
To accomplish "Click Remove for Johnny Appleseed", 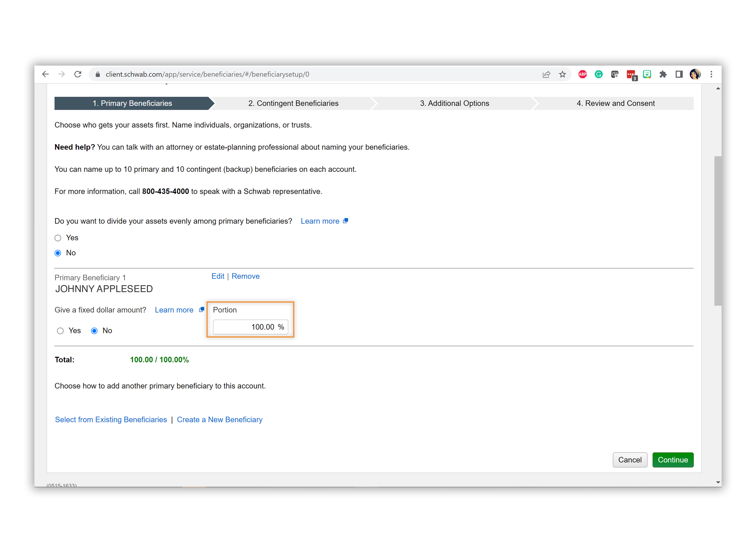I will [x=245, y=276].
